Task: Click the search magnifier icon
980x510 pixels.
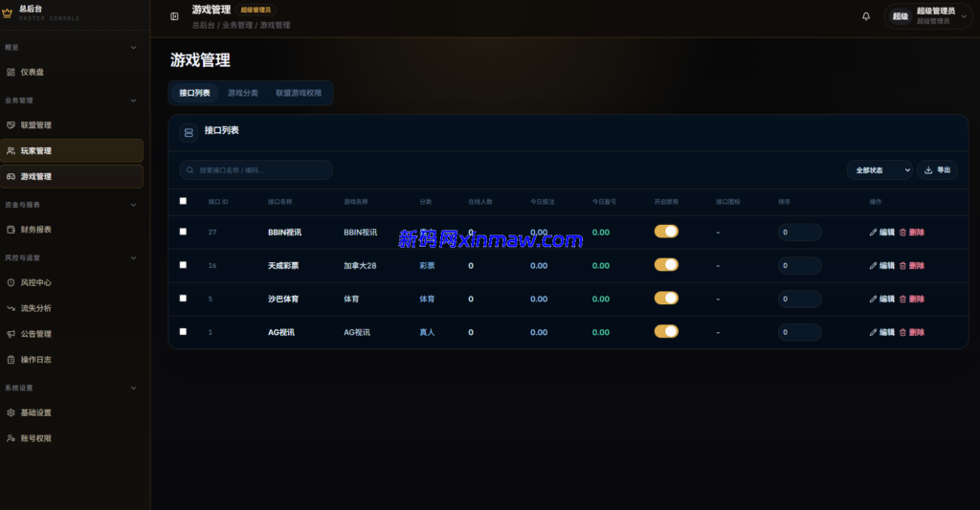Action: 190,170
